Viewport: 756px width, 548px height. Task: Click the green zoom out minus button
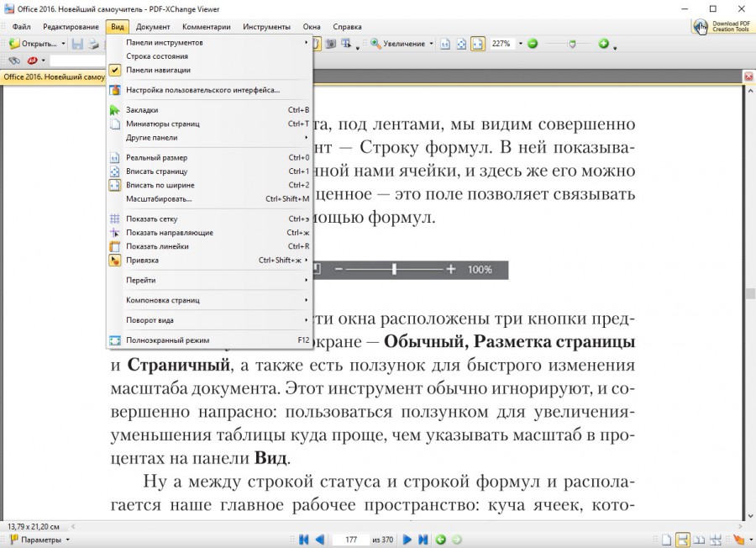(x=532, y=44)
